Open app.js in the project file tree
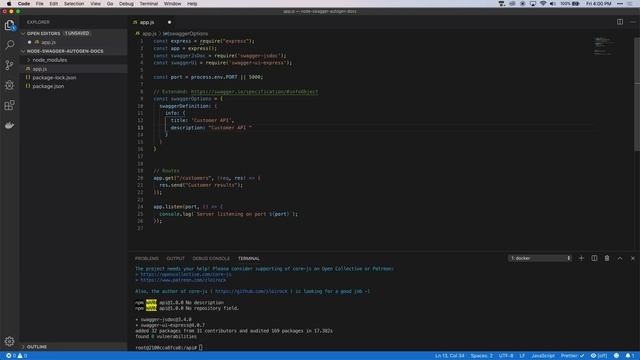Viewport: 640px width, 360px height. [x=40, y=69]
